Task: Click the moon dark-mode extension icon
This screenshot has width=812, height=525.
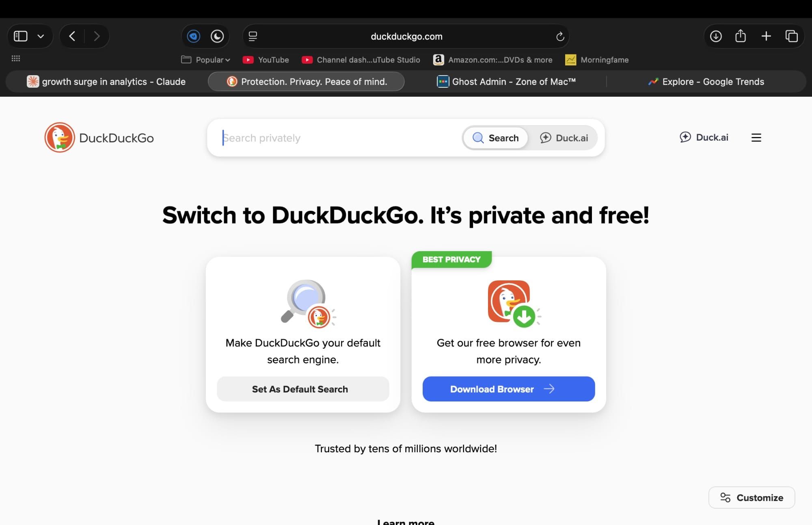Action: [217, 36]
